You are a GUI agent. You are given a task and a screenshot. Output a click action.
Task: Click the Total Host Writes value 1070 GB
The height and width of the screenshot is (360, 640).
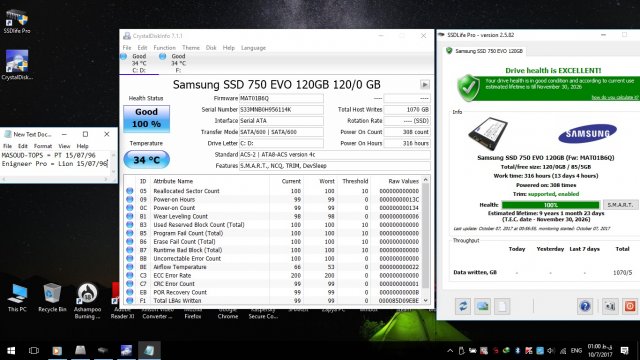407,109
